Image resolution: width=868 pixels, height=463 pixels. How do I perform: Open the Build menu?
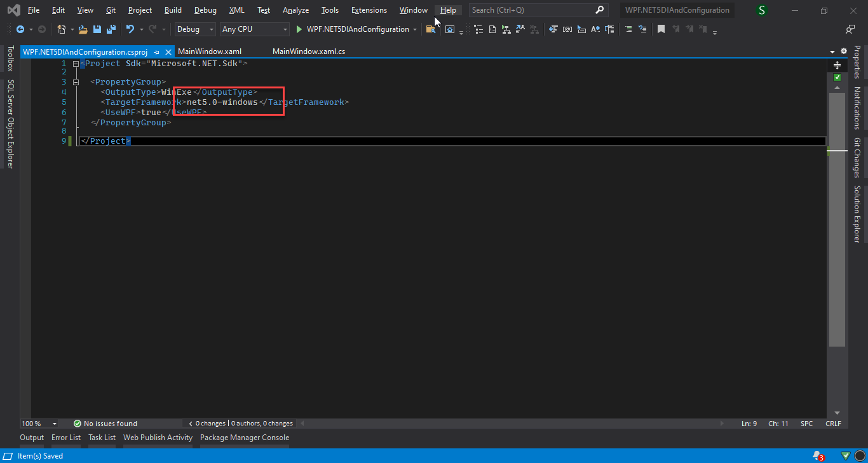(x=173, y=10)
